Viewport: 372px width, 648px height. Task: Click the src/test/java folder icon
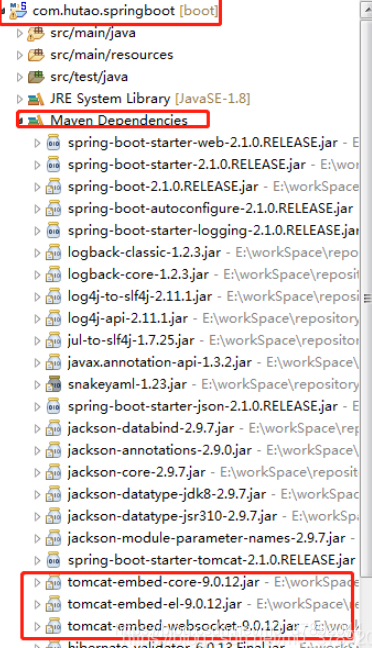[x=36, y=77]
